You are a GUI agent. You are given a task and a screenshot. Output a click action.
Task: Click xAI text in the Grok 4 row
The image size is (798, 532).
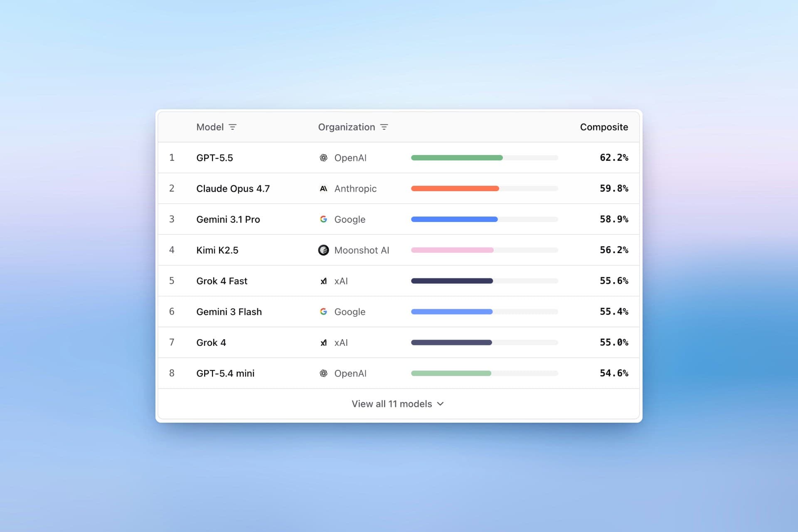tap(341, 342)
